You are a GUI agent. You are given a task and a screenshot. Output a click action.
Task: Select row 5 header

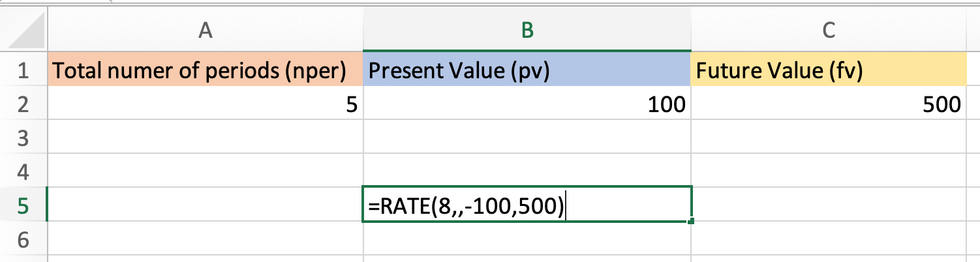click(23, 206)
